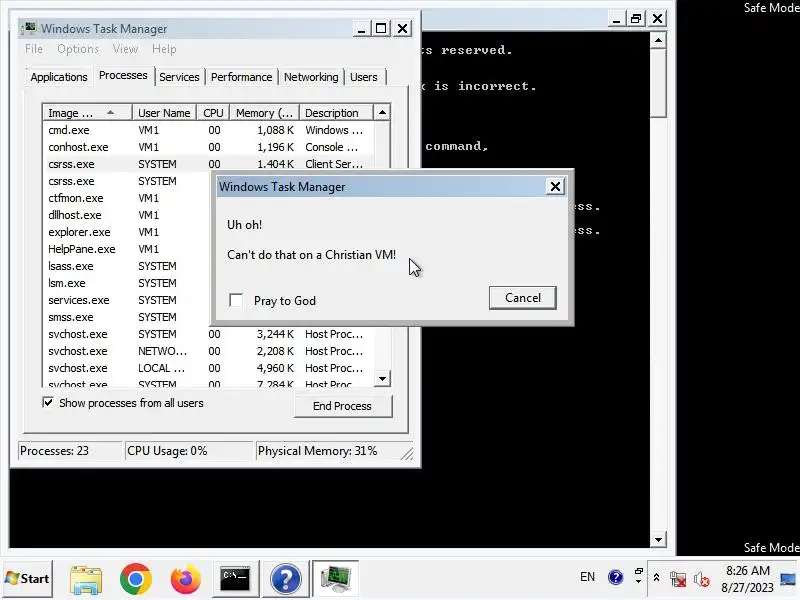Select the HelpPane.exe process
The image size is (800, 600).
pyautogui.click(x=127, y=249)
